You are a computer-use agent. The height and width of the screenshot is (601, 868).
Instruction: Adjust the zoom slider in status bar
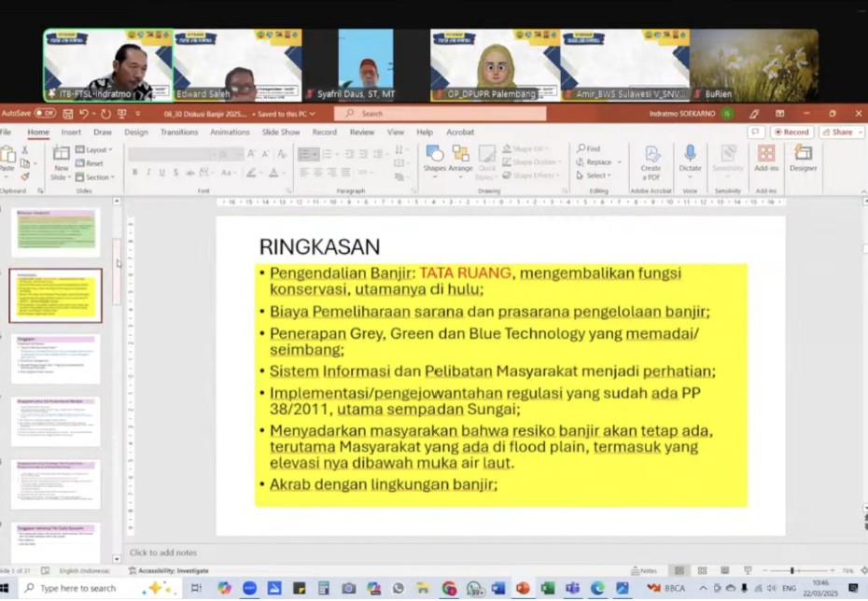[791, 570]
